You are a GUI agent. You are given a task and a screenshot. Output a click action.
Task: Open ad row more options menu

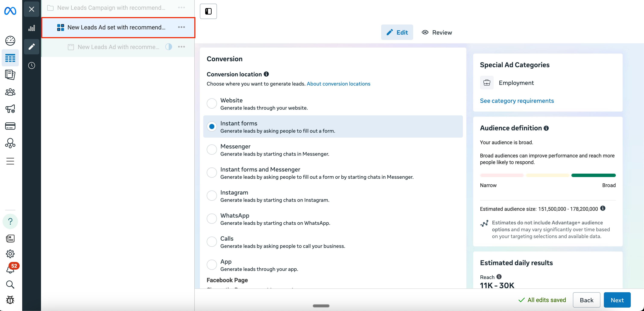click(x=181, y=47)
